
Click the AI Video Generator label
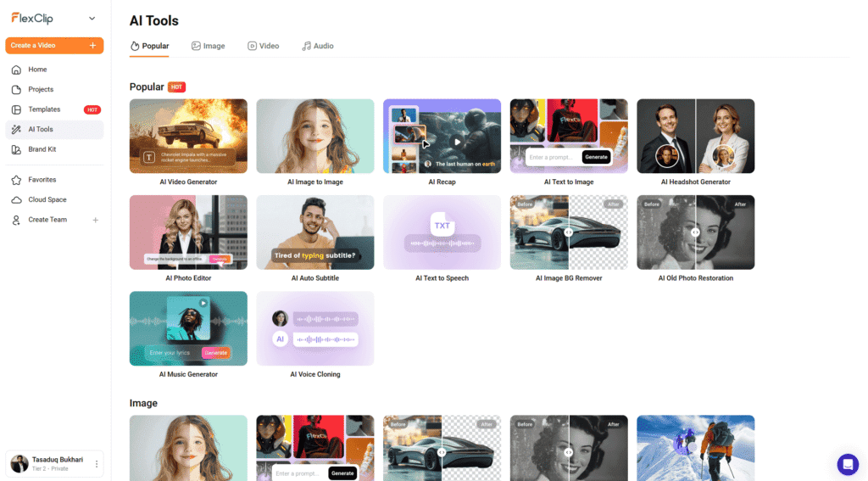[x=188, y=182]
